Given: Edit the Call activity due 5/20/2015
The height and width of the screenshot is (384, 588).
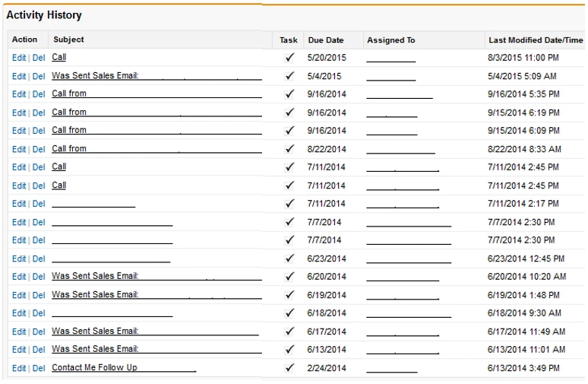Looking at the screenshot, I should [x=19, y=58].
